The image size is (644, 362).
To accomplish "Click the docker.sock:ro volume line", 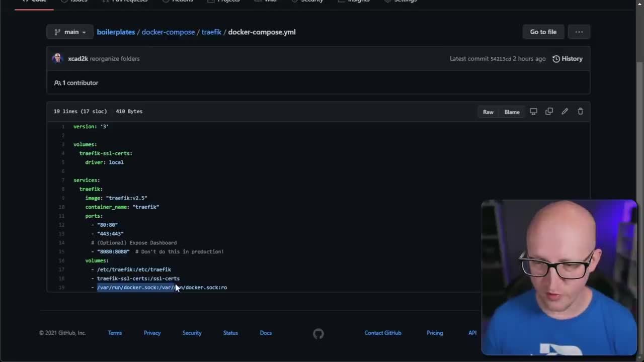I will [x=159, y=287].
